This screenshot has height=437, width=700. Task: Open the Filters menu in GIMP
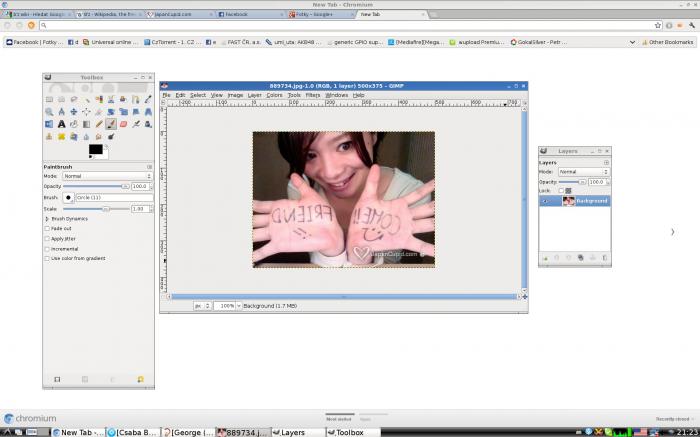[313, 95]
